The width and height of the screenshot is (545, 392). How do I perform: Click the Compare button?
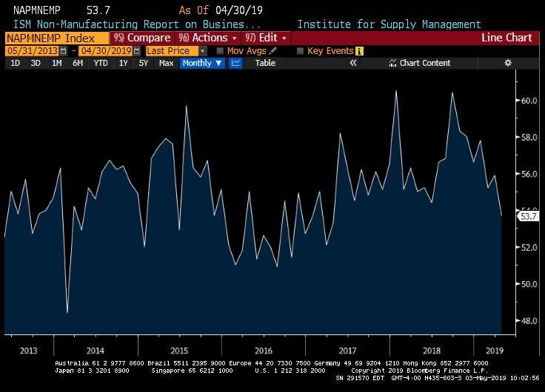click(x=142, y=38)
